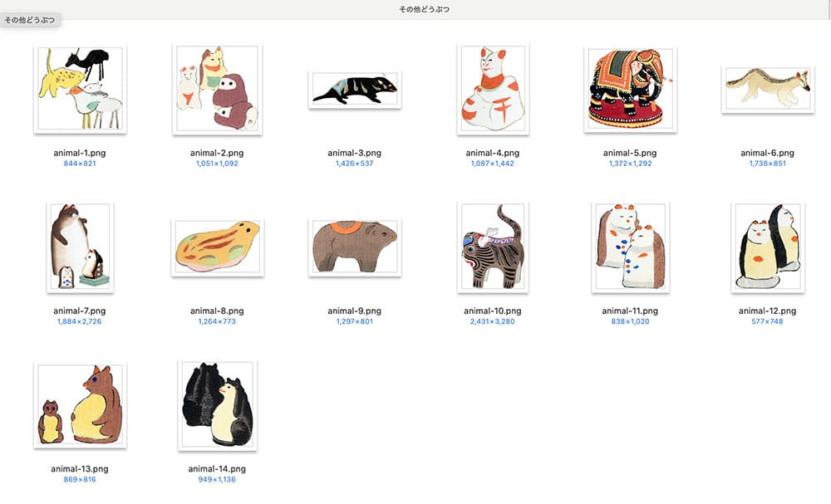The width and height of the screenshot is (831, 504).
Task: Click the animal-10.png file name label
Action: [492, 311]
